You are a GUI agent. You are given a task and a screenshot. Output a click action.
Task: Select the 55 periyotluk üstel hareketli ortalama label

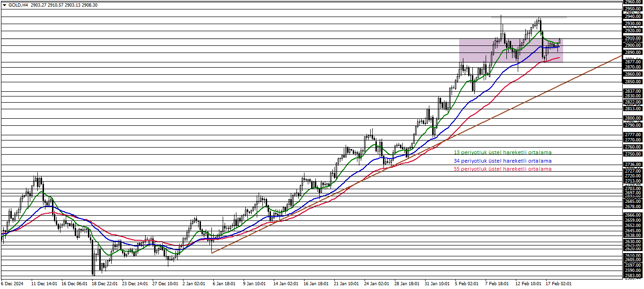(503, 169)
